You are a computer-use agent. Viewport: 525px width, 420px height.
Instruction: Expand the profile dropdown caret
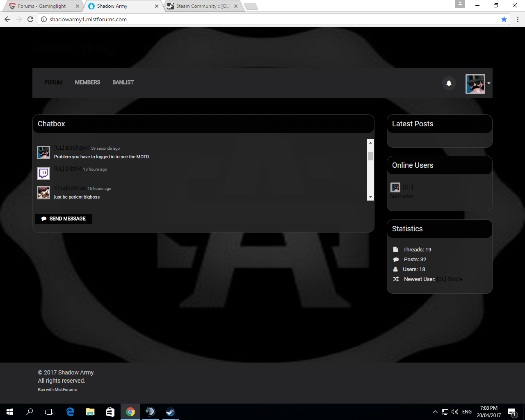point(489,83)
